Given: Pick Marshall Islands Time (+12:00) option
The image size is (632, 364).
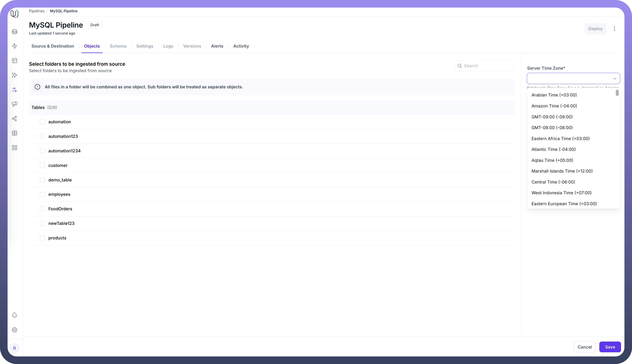Looking at the screenshot, I should point(562,171).
